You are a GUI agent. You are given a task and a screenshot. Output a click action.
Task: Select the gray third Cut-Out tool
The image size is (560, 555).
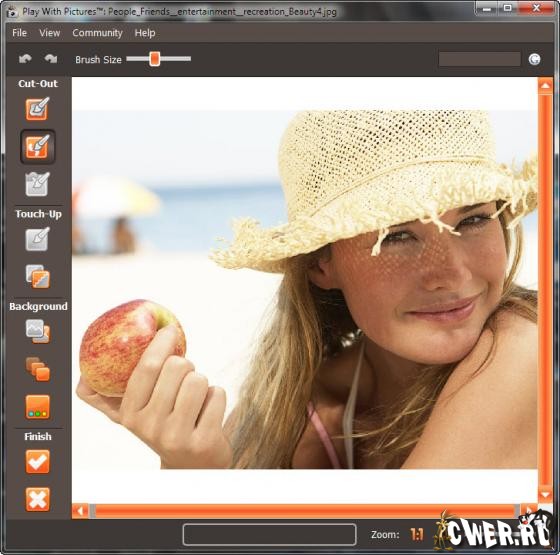[x=37, y=184]
